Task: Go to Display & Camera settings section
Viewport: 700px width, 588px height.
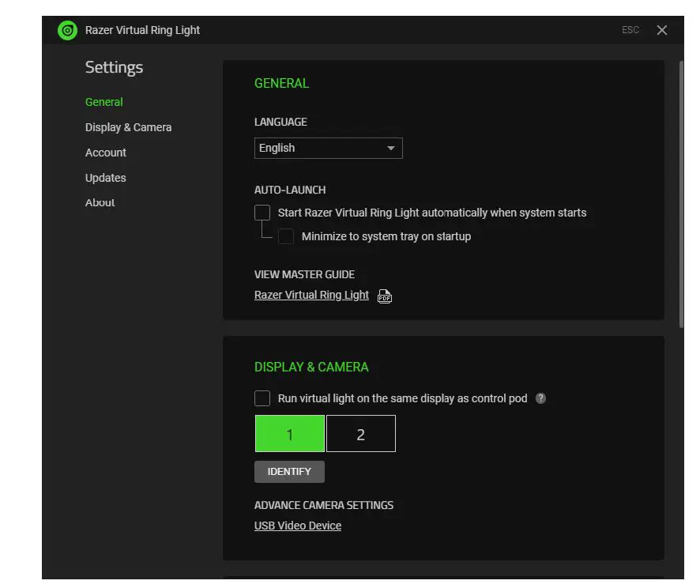Action: [x=128, y=127]
